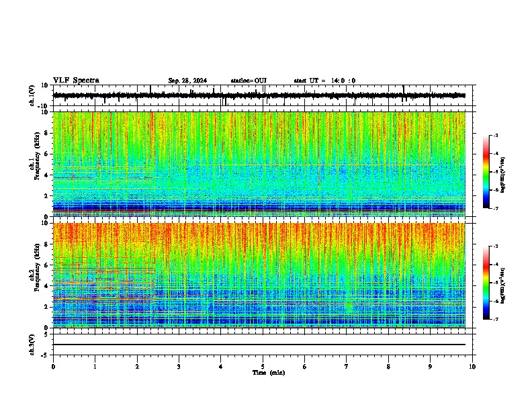Click the ch.1 PSD color scale bar
532x411 pixels.
tap(486, 172)
